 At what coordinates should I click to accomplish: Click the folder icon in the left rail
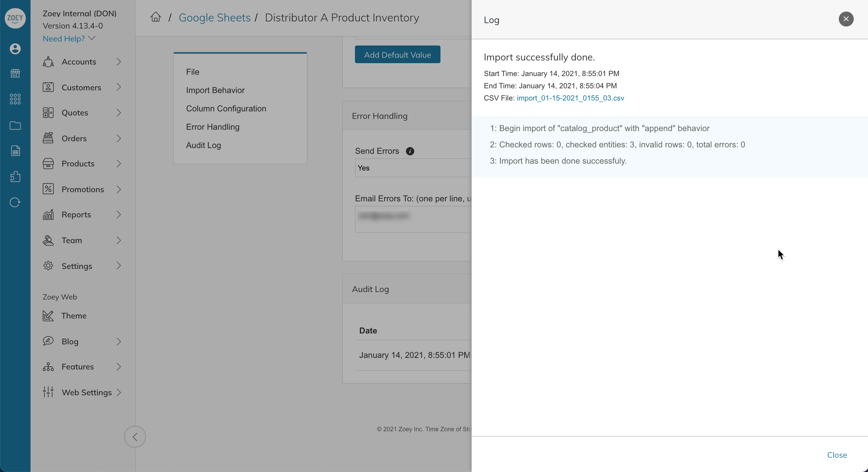(x=15, y=126)
